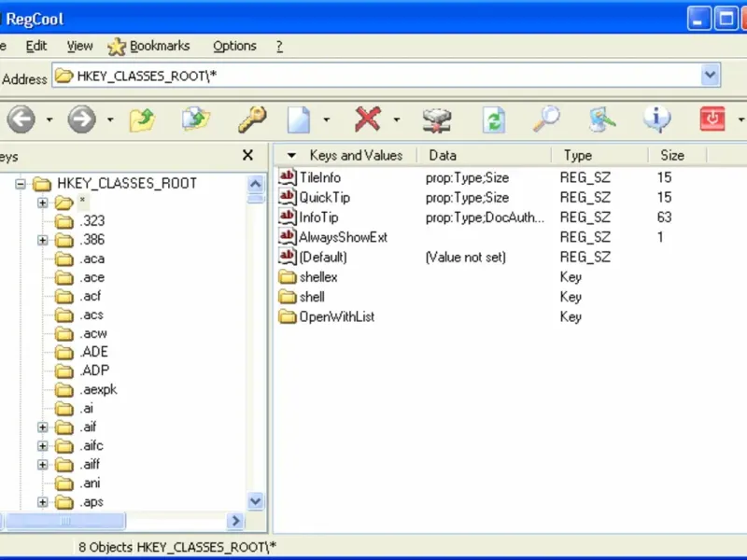747x560 pixels.
Task: Click size value 63
Action: pyautogui.click(x=664, y=217)
